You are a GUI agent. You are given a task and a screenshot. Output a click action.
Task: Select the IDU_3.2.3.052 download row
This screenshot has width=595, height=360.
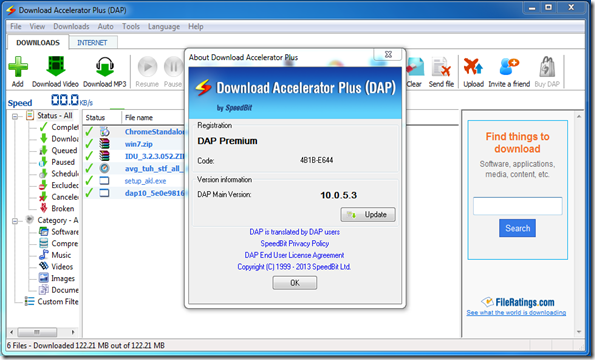[x=135, y=156]
